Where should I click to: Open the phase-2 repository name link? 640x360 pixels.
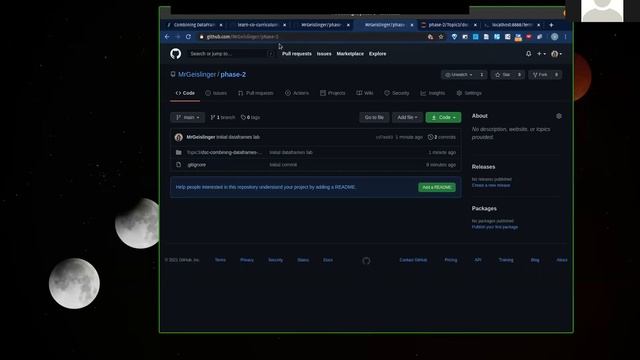pyautogui.click(x=233, y=74)
